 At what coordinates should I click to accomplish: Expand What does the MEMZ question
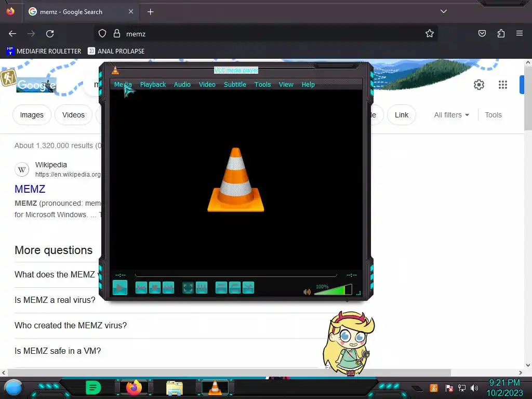pos(56,274)
